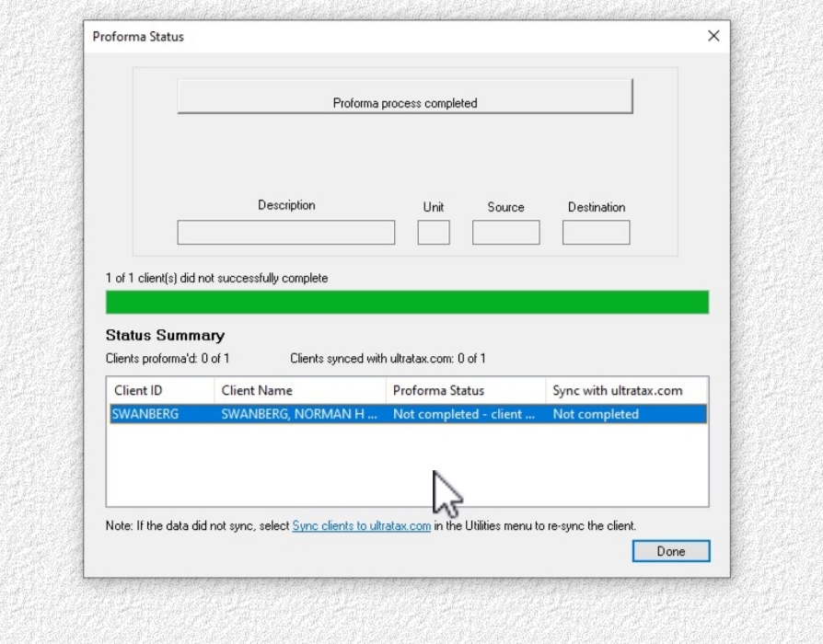
Task: Click the Status Summary heading
Action: [x=165, y=336]
